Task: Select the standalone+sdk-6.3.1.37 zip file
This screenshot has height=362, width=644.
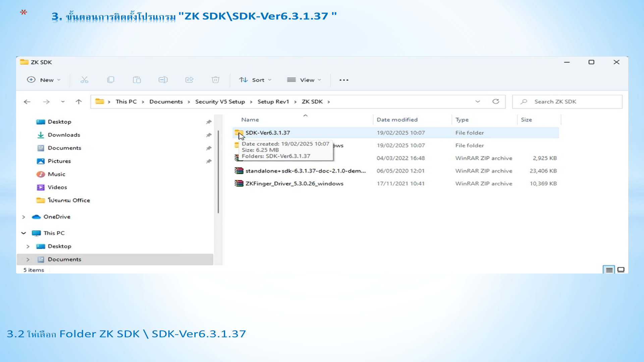Action: point(306,171)
